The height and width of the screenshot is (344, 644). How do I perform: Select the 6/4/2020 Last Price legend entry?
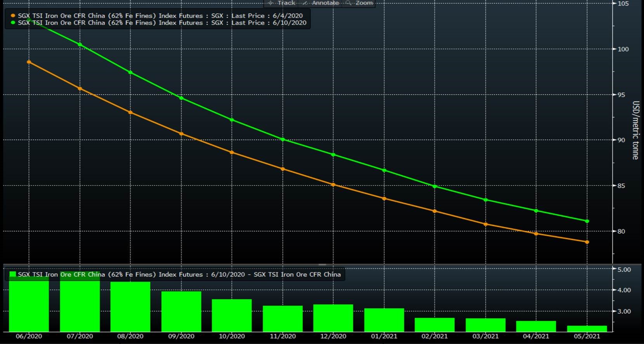[160, 16]
